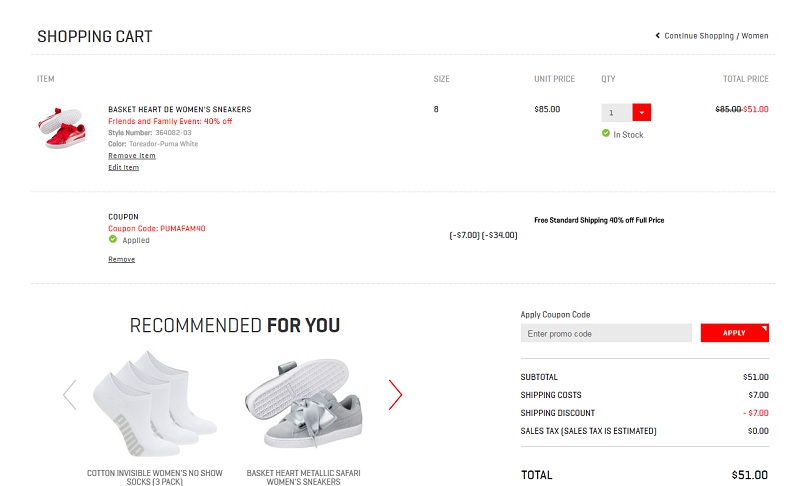Viewport: 800px width, 486px height.
Task: View the grey Basket Heart Metallic Safari image
Action: (x=304, y=404)
